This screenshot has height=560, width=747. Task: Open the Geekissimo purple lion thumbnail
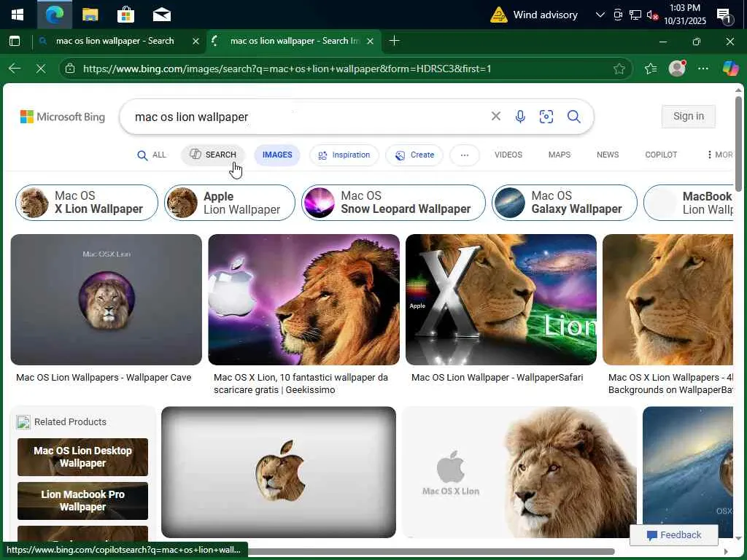(x=304, y=300)
